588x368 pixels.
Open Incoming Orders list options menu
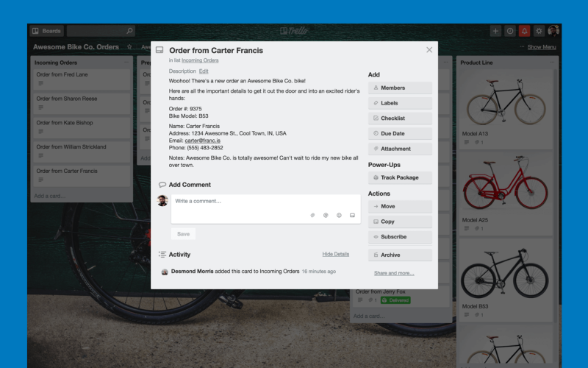point(126,63)
